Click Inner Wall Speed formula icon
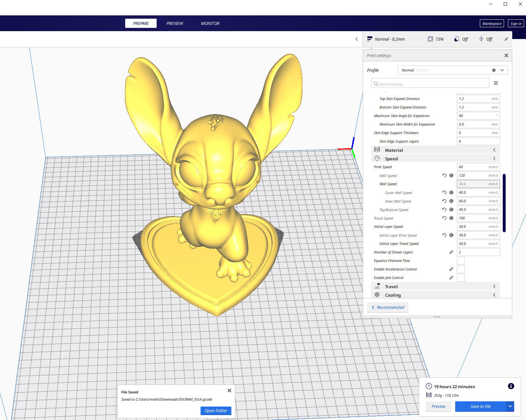This screenshot has width=526, height=420. 451,201
